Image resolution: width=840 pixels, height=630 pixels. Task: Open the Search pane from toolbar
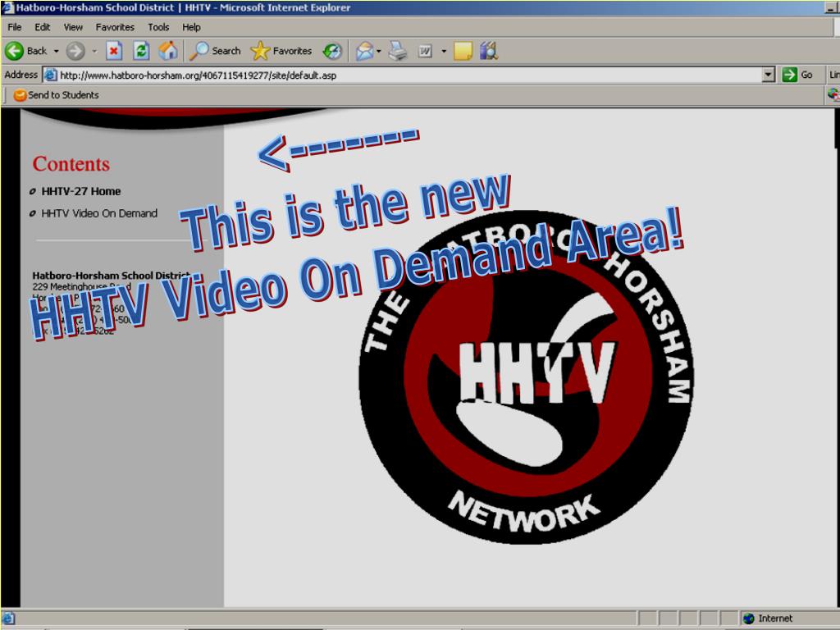216,51
